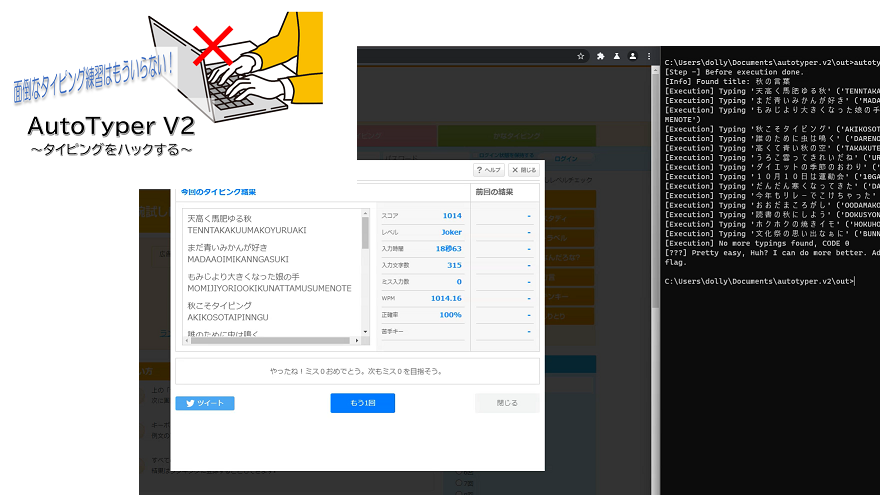Click the 今回のタイピング結果 heading

point(213,191)
